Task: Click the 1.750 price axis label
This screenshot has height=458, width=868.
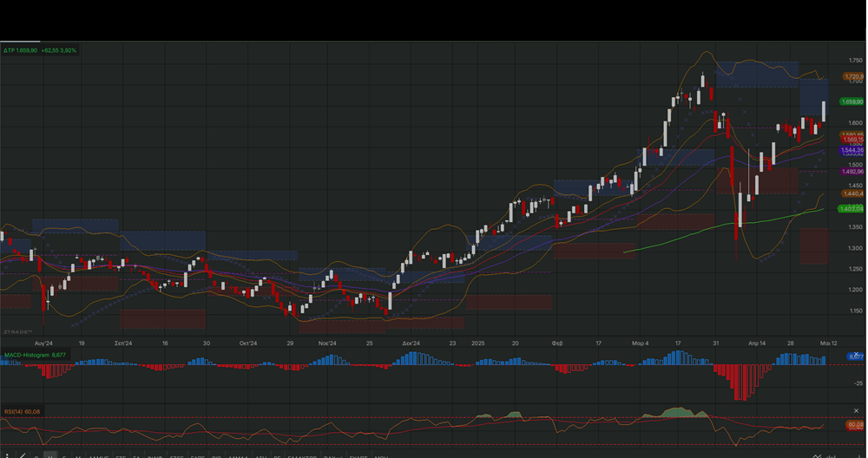Action: click(x=856, y=61)
